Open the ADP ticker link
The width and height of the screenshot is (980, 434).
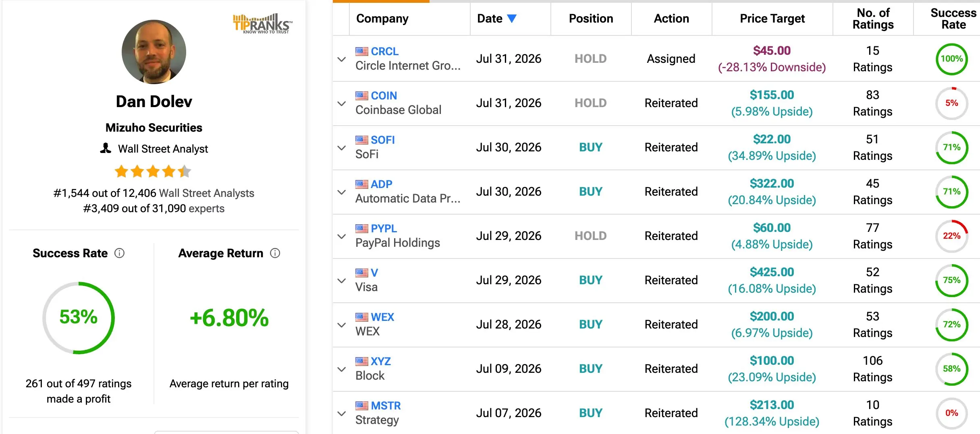pos(381,184)
